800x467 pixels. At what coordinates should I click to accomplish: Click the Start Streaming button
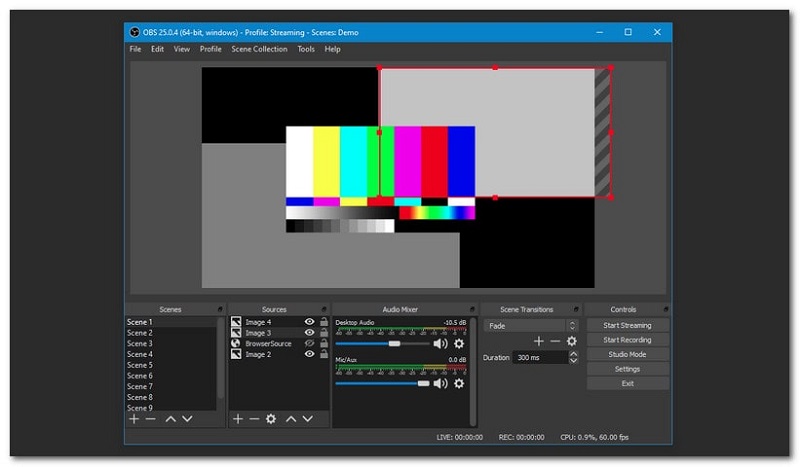627,325
